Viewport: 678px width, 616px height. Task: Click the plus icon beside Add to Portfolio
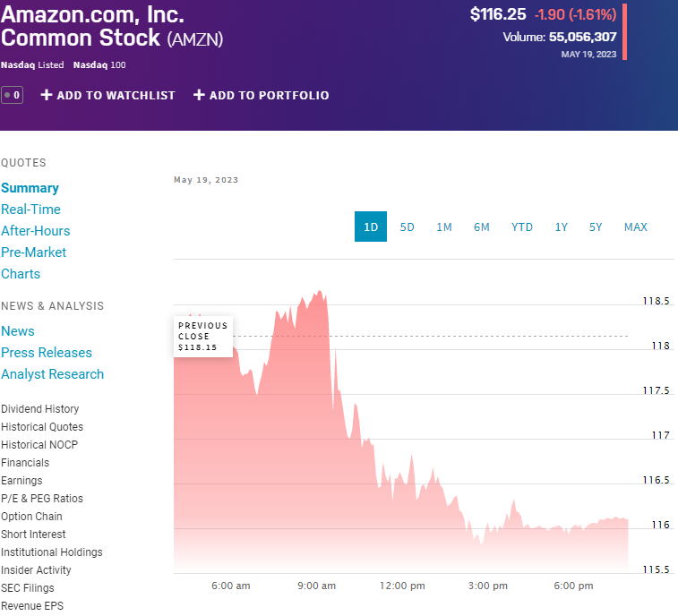[x=199, y=95]
